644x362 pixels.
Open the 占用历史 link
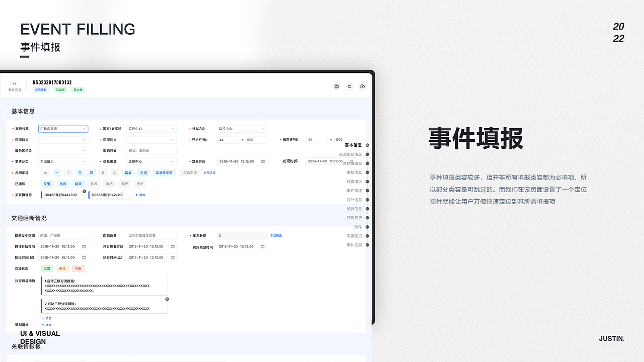[209, 172]
